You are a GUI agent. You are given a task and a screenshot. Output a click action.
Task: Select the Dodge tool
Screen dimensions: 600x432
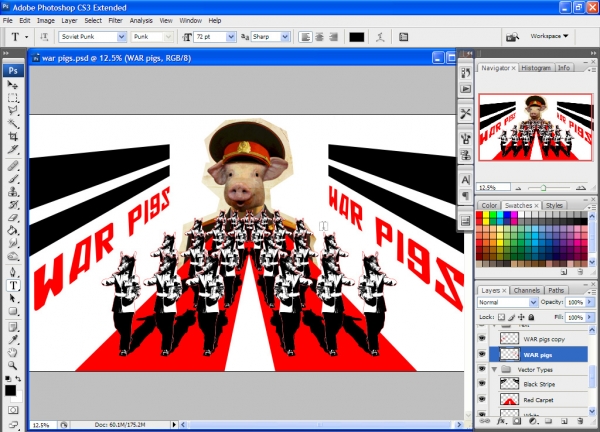tap(13, 256)
